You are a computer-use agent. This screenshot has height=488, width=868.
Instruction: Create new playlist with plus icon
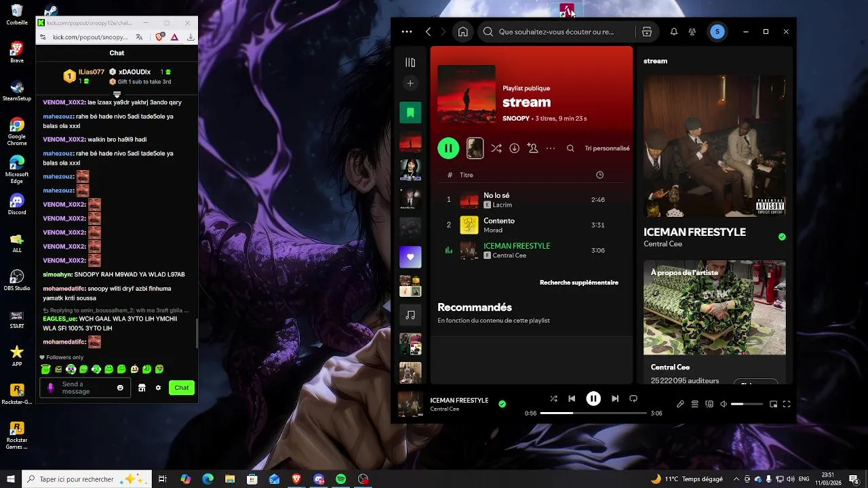coord(410,83)
